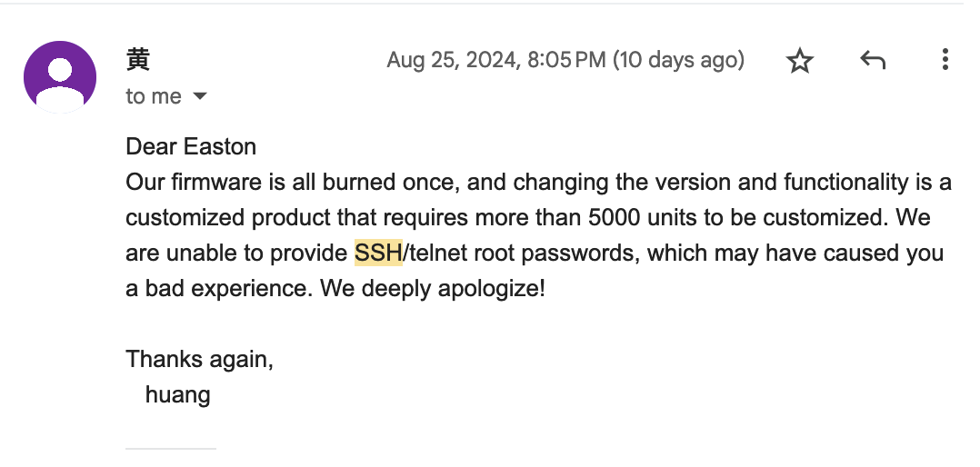Click the "to me" recipient text

(154, 96)
